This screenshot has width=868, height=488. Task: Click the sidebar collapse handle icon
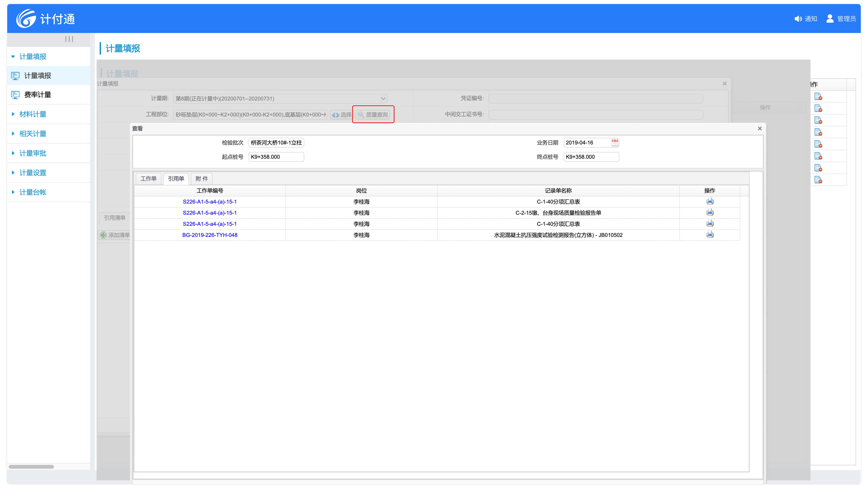click(x=69, y=39)
